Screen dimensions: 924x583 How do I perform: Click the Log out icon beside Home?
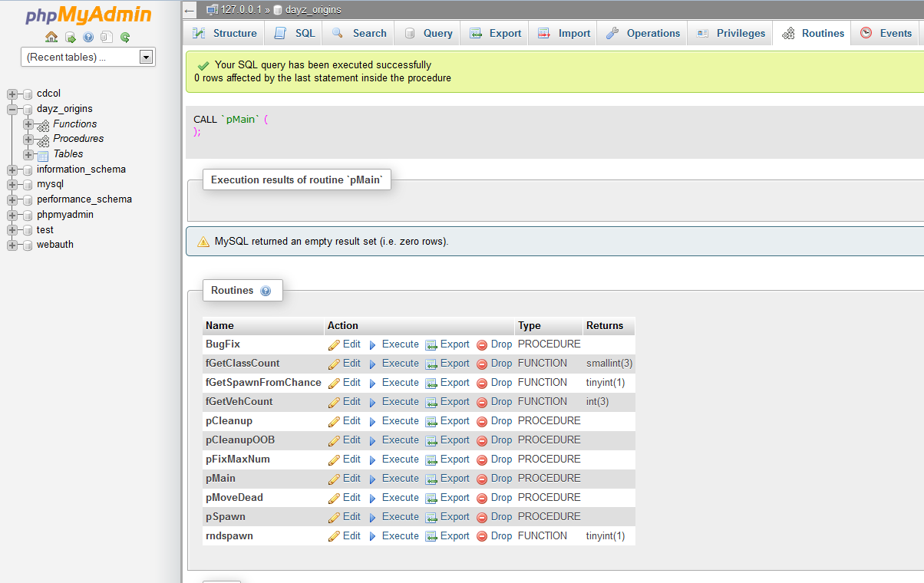tap(70, 37)
